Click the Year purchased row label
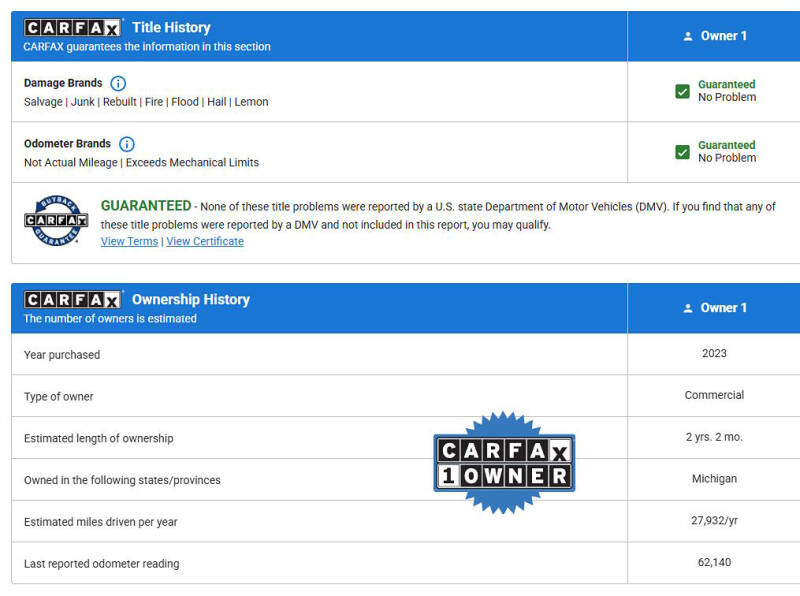The image size is (800, 596). click(x=62, y=355)
